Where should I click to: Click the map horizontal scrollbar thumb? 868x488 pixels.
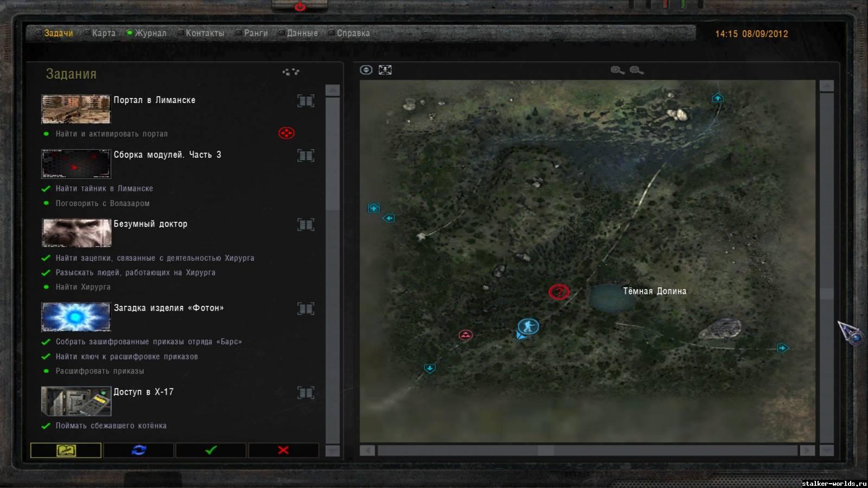tap(546, 451)
